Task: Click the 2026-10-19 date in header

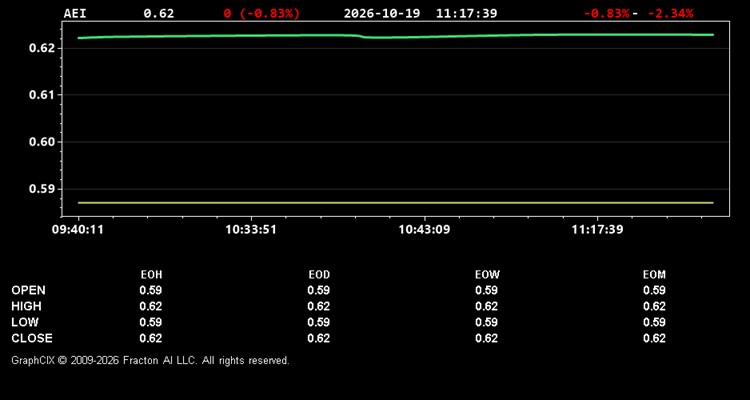Action: tap(382, 13)
